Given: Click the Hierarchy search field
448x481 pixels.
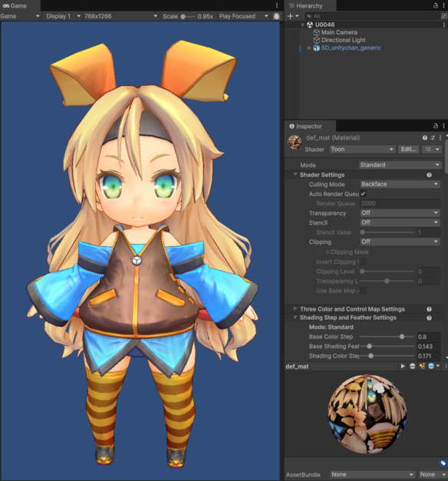Looking at the screenshot, I should [372, 16].
